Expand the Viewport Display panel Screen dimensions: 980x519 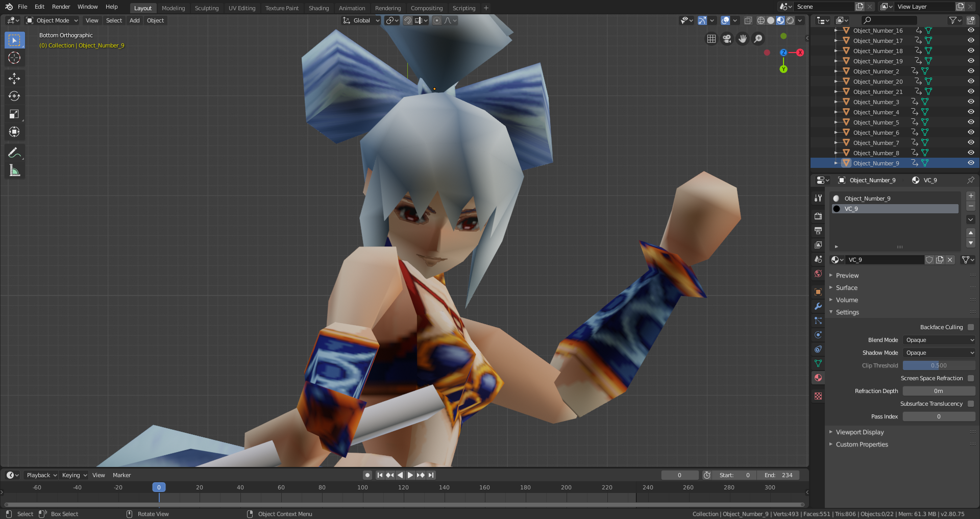pos(860,432)
